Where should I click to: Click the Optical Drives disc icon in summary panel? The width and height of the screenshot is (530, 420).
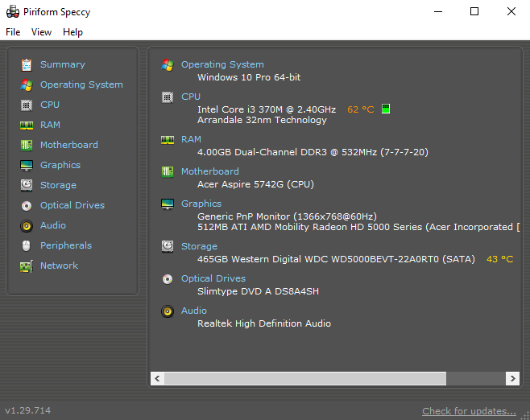pos(168,279)
